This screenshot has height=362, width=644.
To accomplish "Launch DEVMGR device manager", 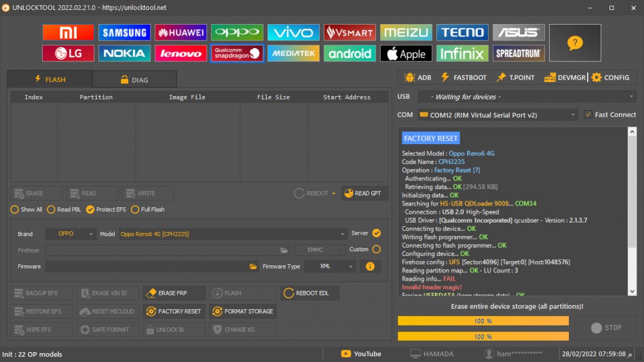I will pos(565,78).
